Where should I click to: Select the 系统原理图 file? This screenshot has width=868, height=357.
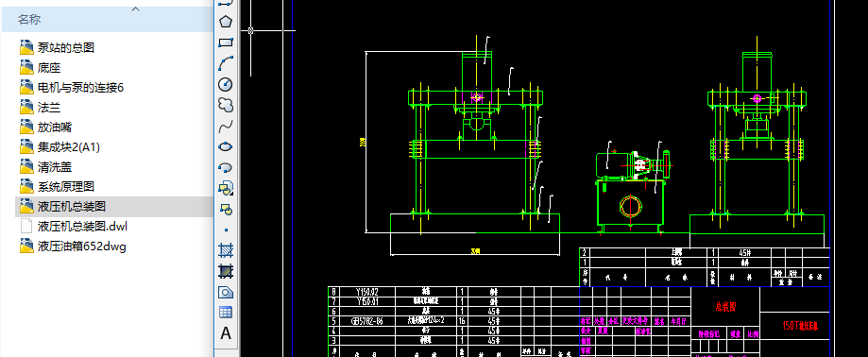tap(58, 186)
